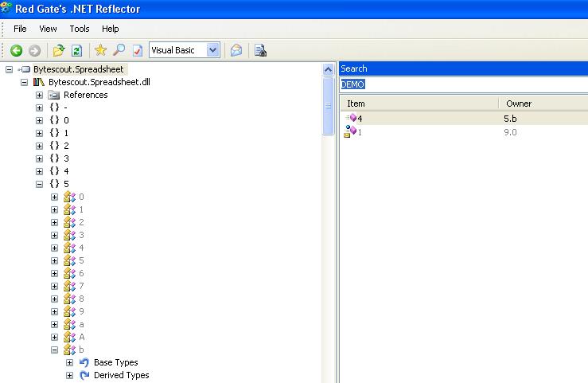Click the purple field icon in result 4
This screenshot has width=588, height=383.
pyautogui.click(x=352, y=118)
